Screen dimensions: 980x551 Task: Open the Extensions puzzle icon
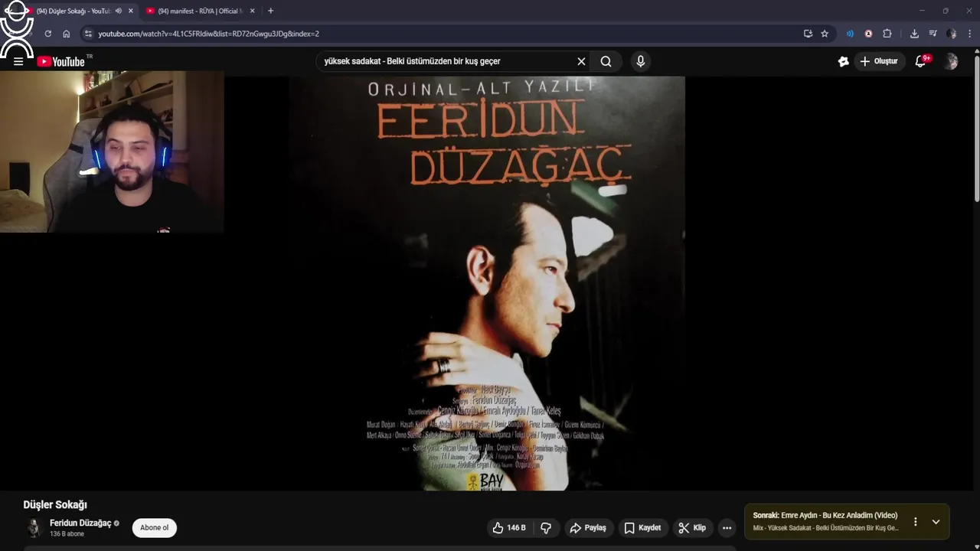click(x=887, y=34)
